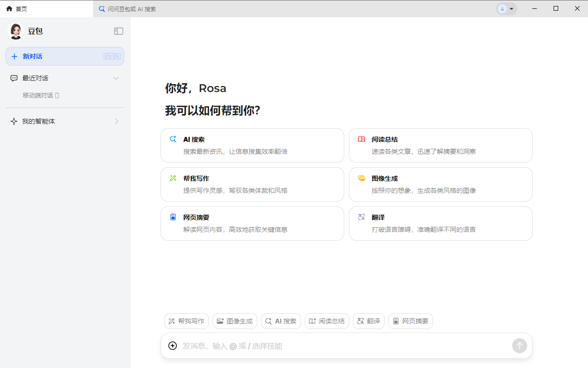Click the 阅读总结 book icon
The image size is (588, 368).
click(x=361, y=138)
